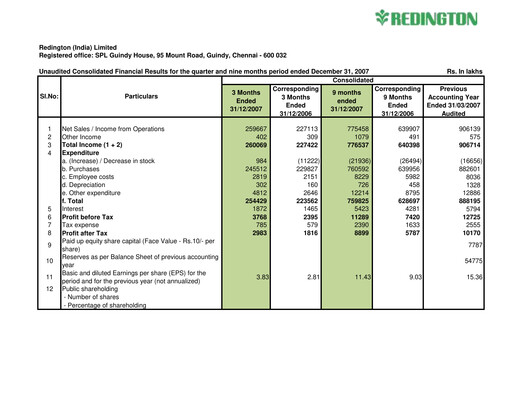Click Purchases value 245512
The width and height of the screenshot is (512, 396).
point(256,169)
